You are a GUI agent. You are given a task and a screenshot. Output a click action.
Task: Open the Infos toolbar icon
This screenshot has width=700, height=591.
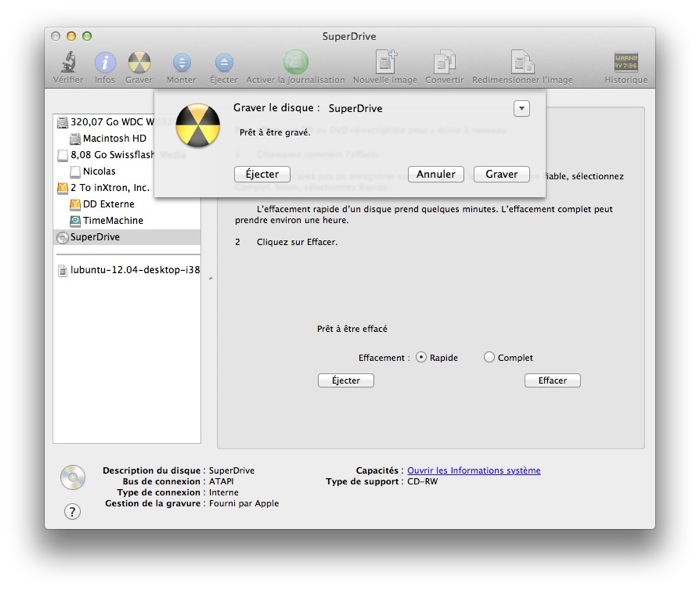[105, 62]
